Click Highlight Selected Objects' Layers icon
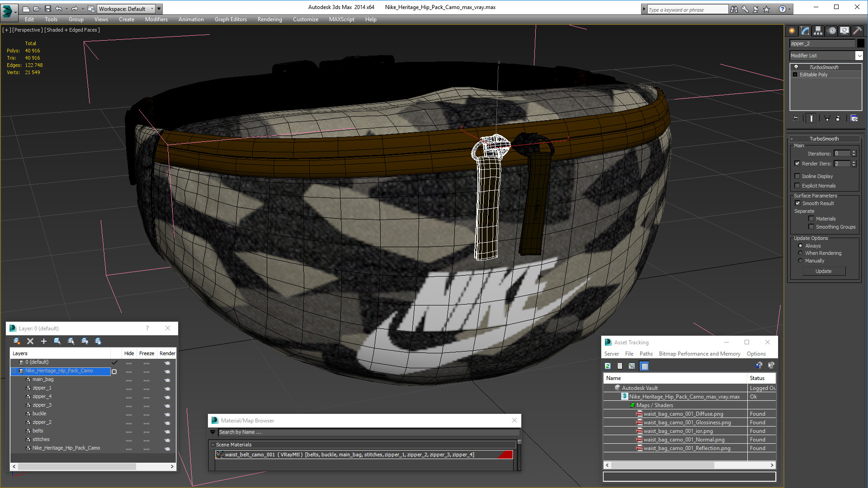The image size is (868, 488). point(71,341)
